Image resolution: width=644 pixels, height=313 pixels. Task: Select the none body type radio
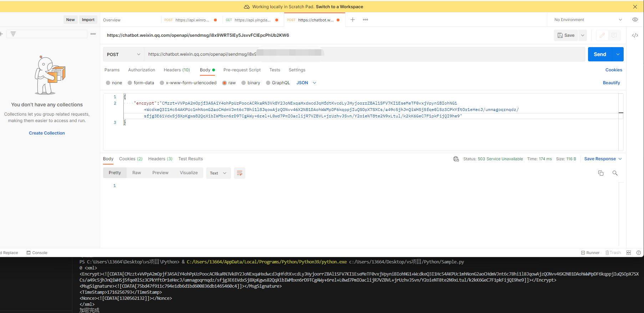pyautogui.click(x=108, y=83)
